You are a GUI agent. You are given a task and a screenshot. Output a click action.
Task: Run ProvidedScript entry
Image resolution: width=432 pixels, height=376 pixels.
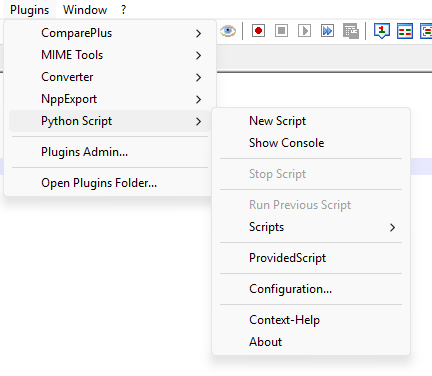pyautogui.click(x=311, y=258)
